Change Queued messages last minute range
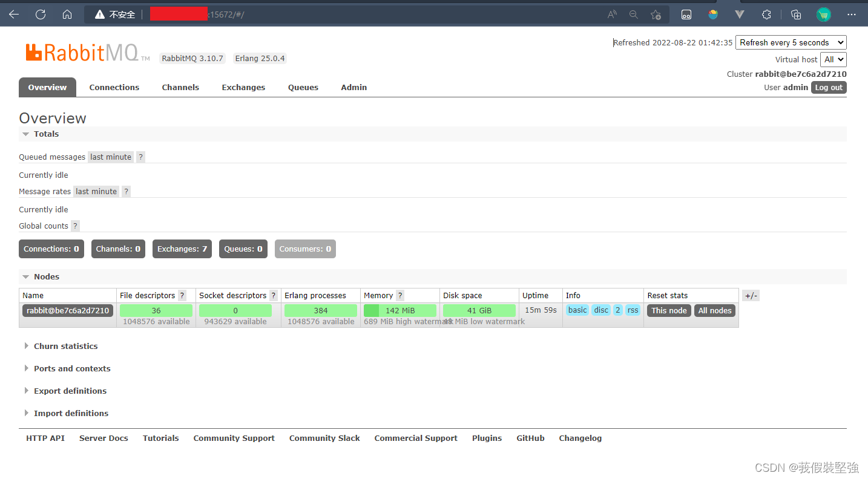Screen dimensions: 868x479 [111, 157]
